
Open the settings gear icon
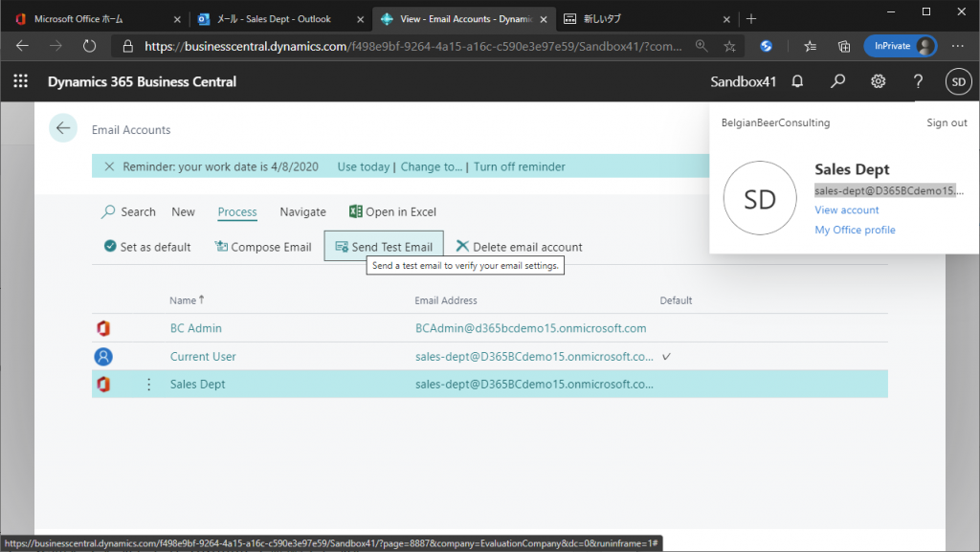coord(879,81)
